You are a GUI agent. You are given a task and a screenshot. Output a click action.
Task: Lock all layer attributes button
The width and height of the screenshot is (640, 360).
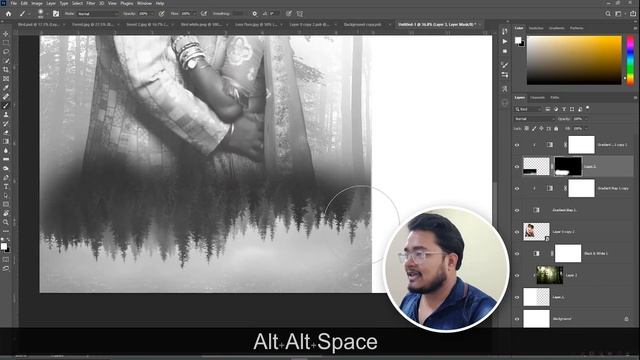point(556,129)
